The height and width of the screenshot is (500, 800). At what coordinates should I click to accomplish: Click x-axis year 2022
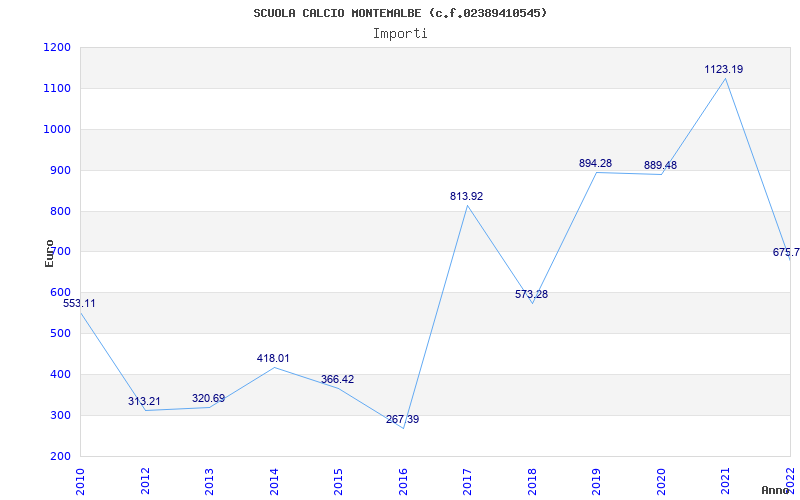pos(790,479)
